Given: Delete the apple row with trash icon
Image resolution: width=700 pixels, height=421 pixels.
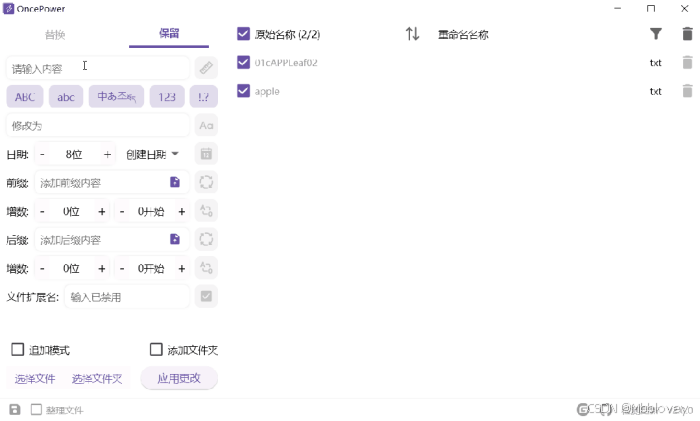Looking at the screenshot, I should click(688, 91).
